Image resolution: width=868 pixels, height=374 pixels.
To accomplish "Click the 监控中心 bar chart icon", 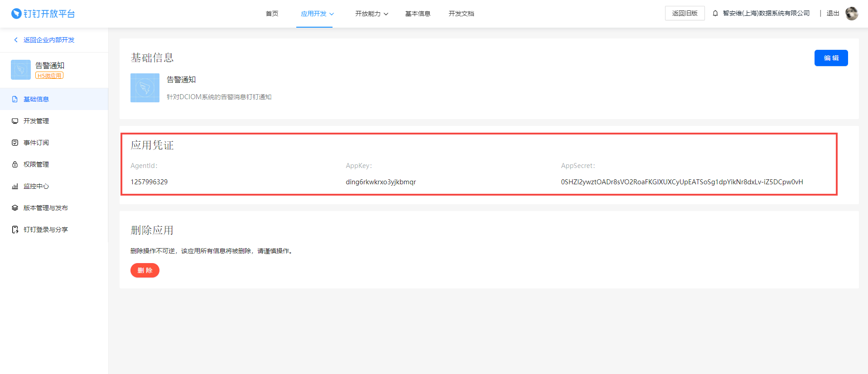I will [15, 186].
